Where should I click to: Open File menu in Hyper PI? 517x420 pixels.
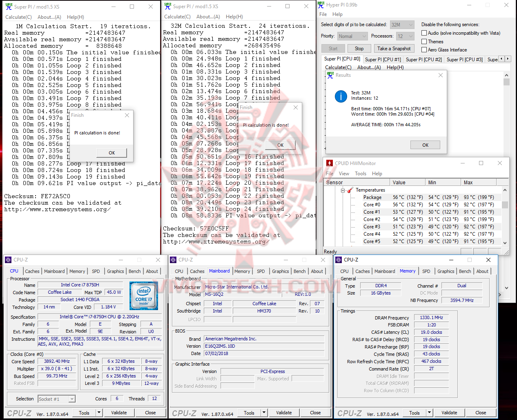click(x=323, y=14)
